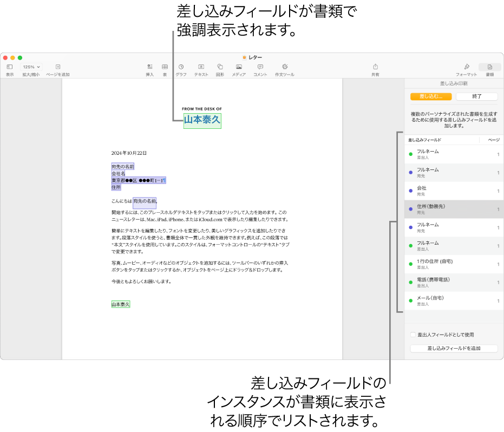Click the date 2024年10月22日 text
This screenshot has height=432, width=504.
[129, 153]
